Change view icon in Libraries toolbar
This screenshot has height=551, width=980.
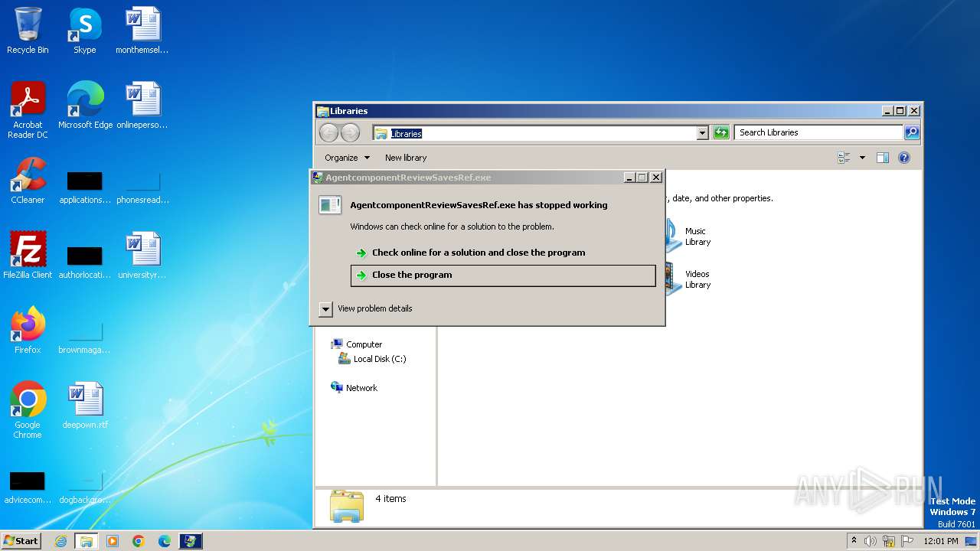pos(844,158)
